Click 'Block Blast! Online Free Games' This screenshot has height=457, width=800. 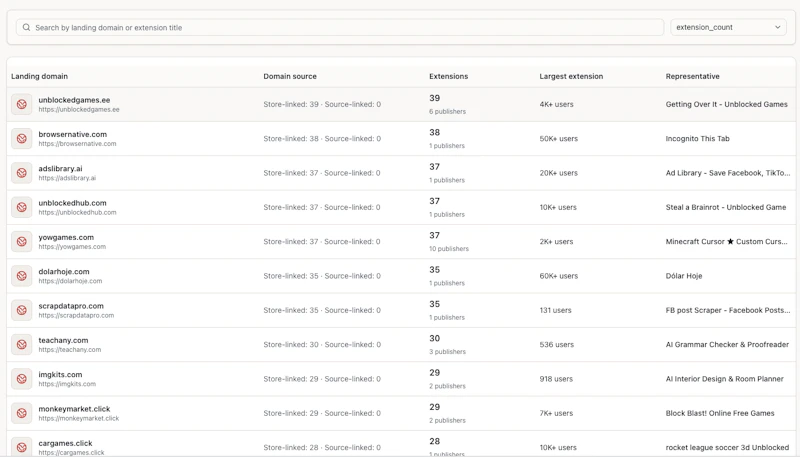click(720, 413)
